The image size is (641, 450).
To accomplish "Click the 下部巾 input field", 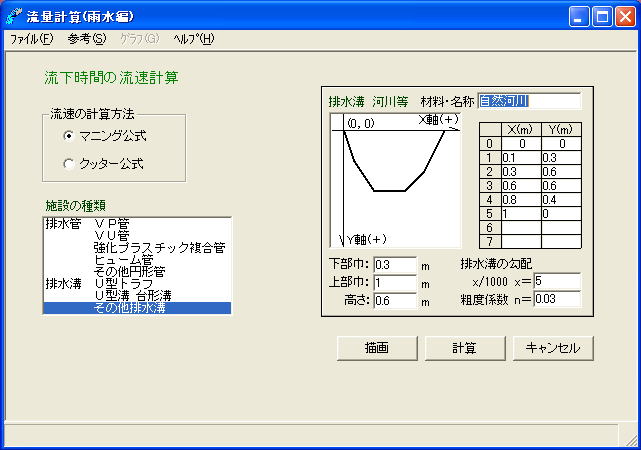I will [393, 265].
